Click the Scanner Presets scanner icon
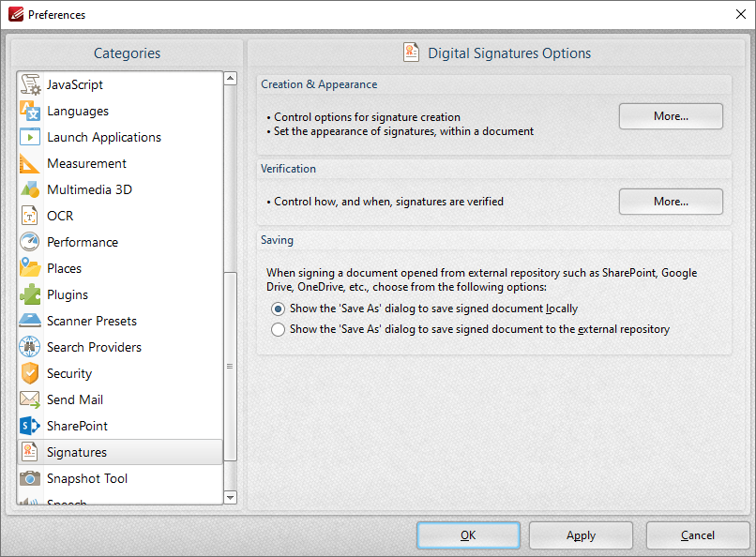The image size is (756, 557). click(x=30, y=321)
